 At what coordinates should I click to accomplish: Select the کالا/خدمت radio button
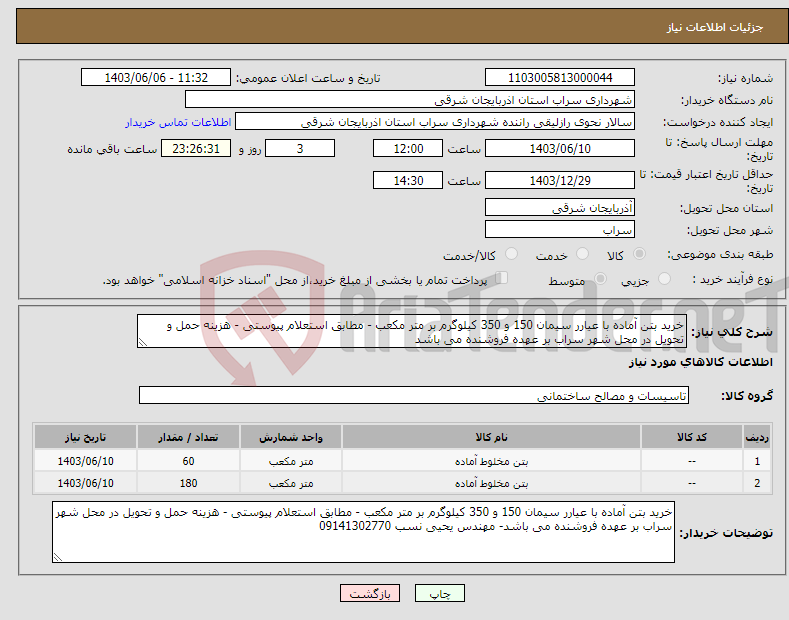(x=511, y=254)
